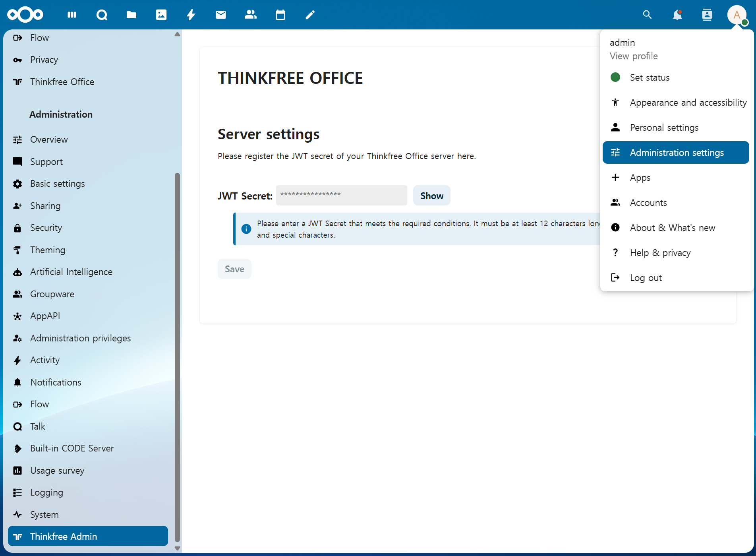Click the Usage survey chart icon
Viewport: 756px width, 556px height.
tap(17, 471)
